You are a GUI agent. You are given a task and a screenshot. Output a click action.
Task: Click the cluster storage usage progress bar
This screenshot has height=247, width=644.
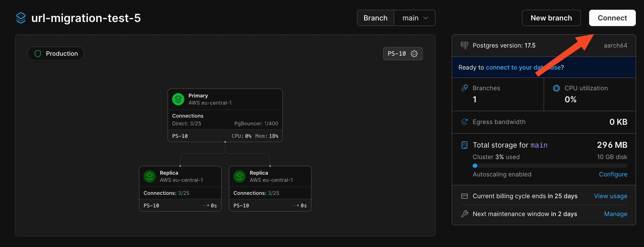(549, 166)
